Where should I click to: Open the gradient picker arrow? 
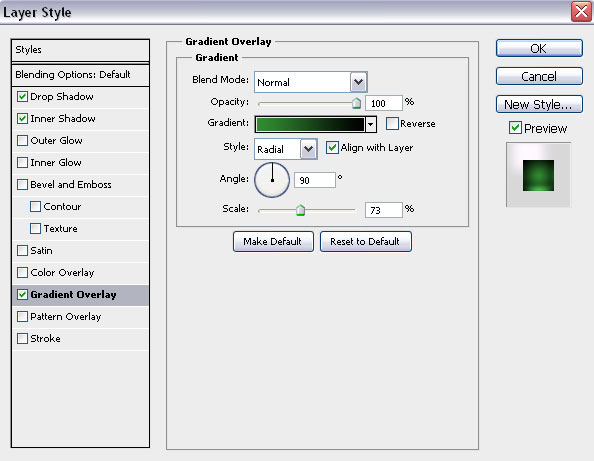point(371,124)
